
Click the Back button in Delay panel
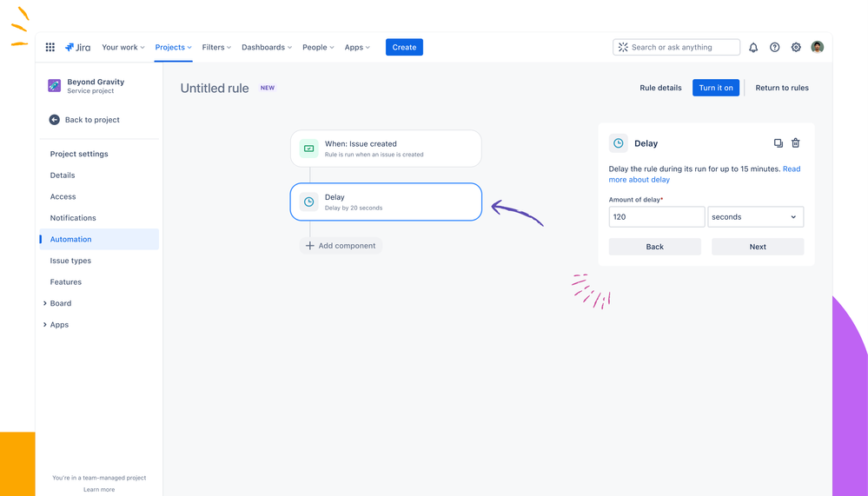tap(655, 247)
